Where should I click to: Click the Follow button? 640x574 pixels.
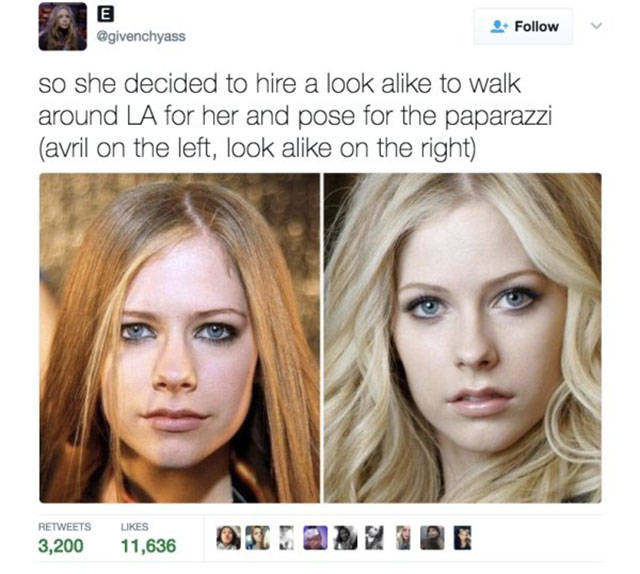523,27
